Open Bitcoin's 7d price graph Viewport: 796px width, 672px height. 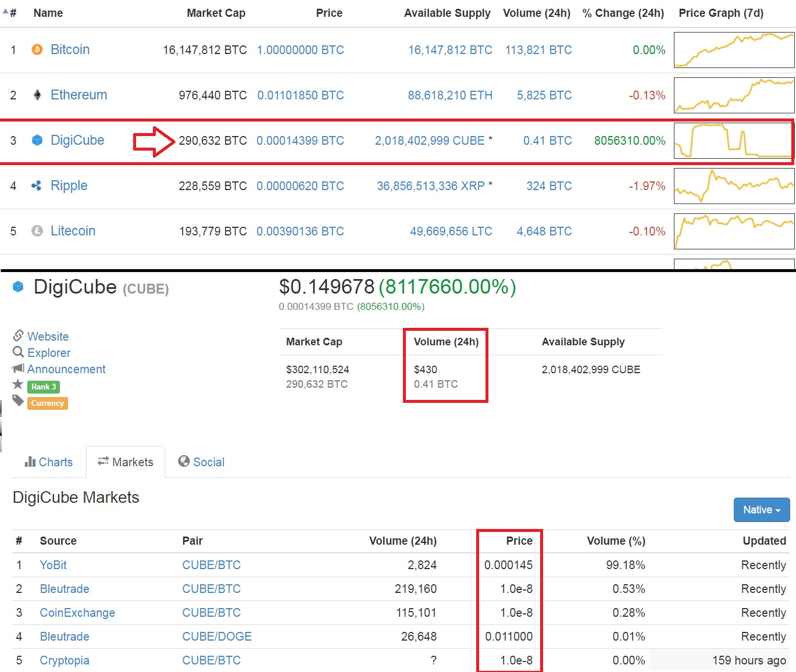tap(734, 50)
